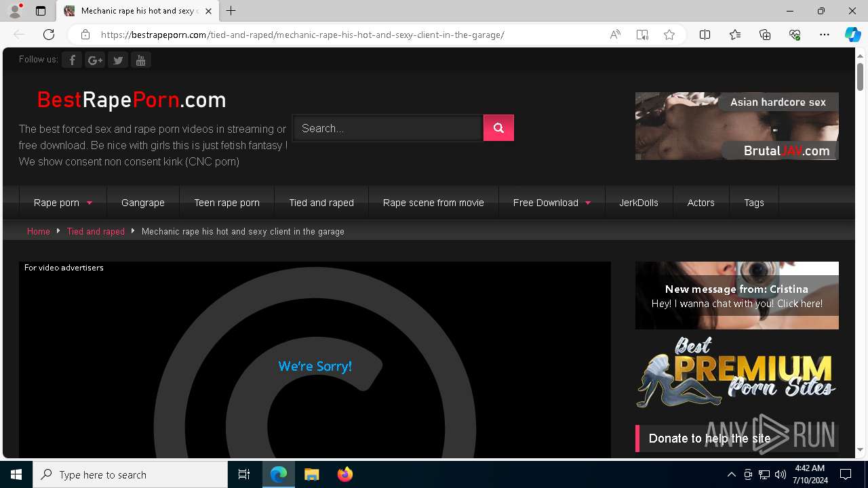Image resolution: width=868 pixels, height=488 pixels.
Task: Open the notification center icon
Action: coord(846,474)
